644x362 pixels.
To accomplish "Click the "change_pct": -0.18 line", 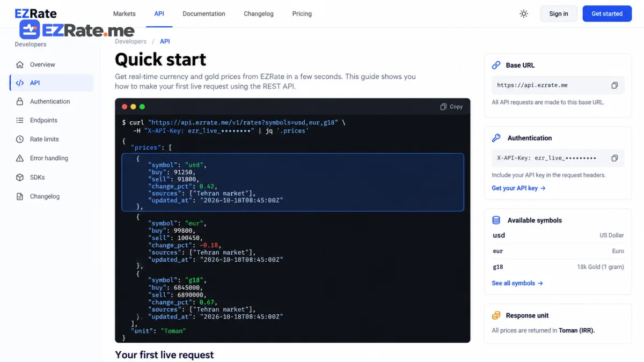I will point(185,245).
